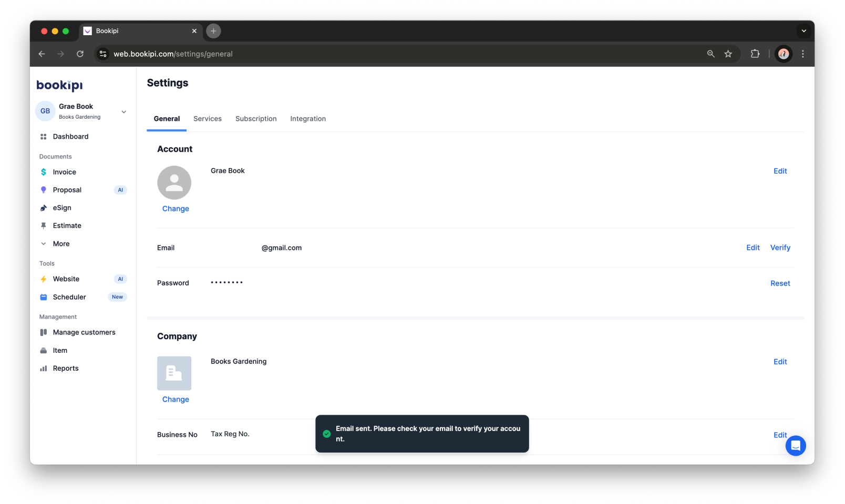Open the Website AI builder

click(66, 279)
